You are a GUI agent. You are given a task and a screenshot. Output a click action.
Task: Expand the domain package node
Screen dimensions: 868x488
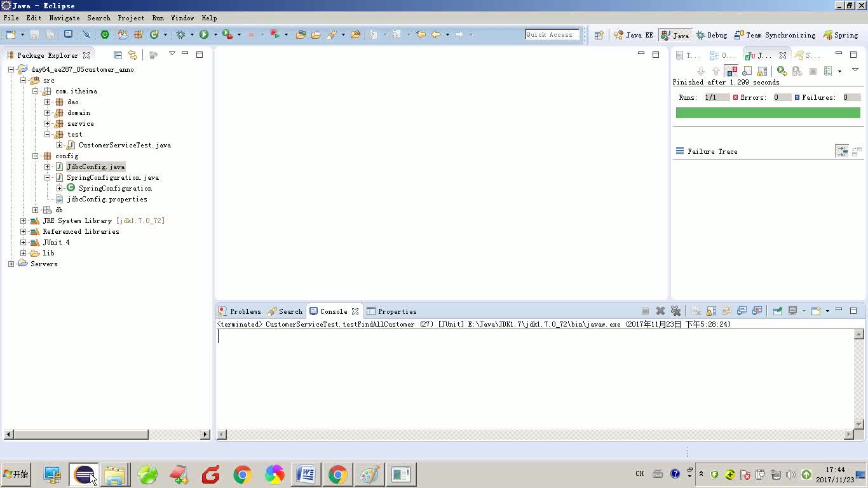coord(47,112)
